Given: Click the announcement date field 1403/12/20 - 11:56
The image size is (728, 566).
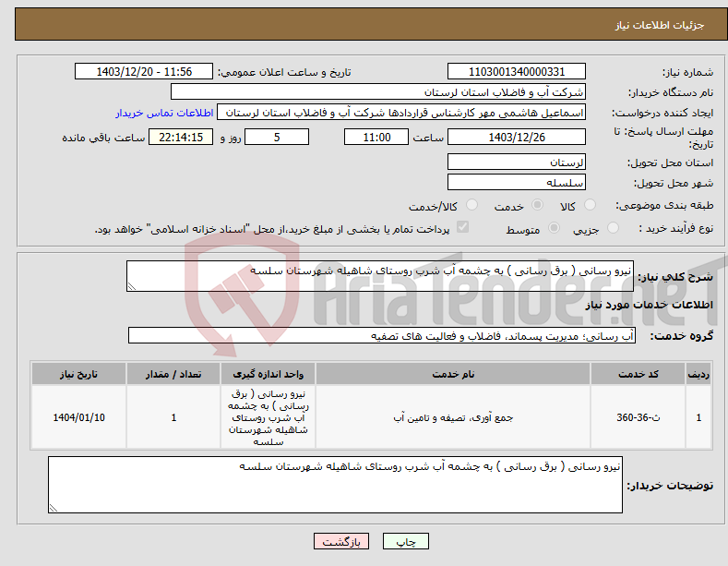Looking at the screenshot, I should tap(144, 72).
